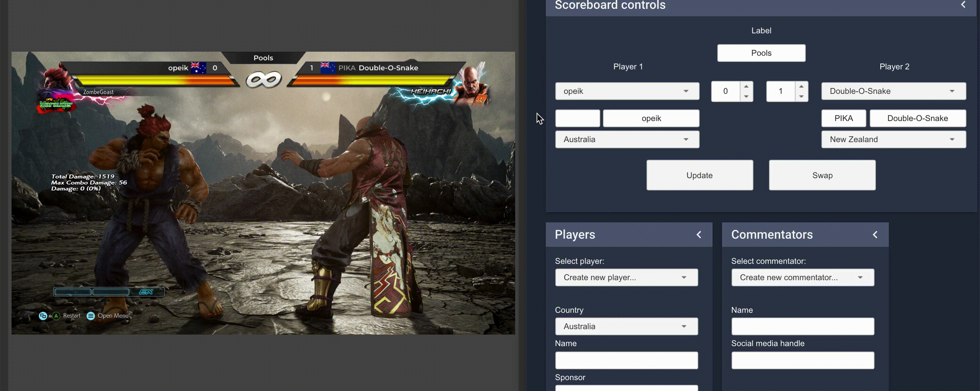The width and height of the screenshot is (980, 391).
Task: Increase Player 1 score with up arrow
Action: (x=746, y=86)
